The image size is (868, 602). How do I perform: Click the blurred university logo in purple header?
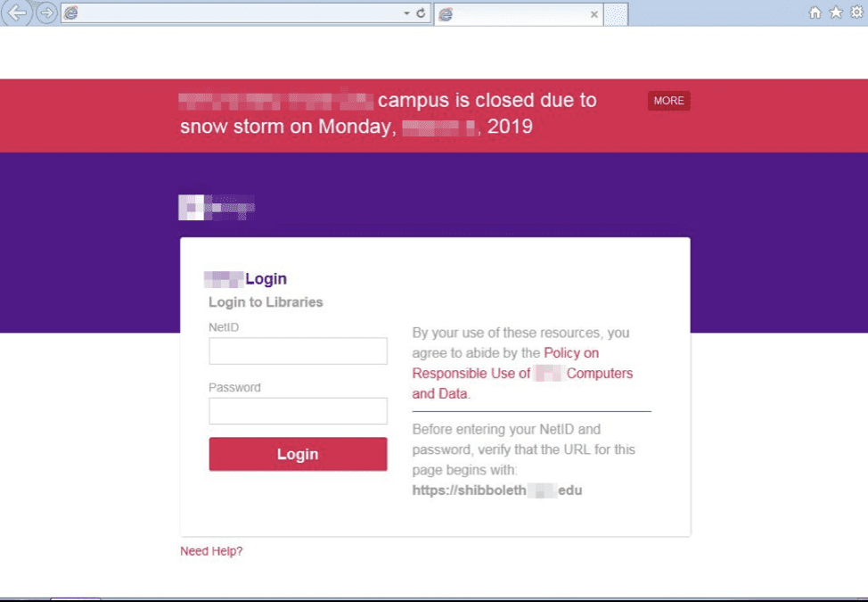(217, 208)
